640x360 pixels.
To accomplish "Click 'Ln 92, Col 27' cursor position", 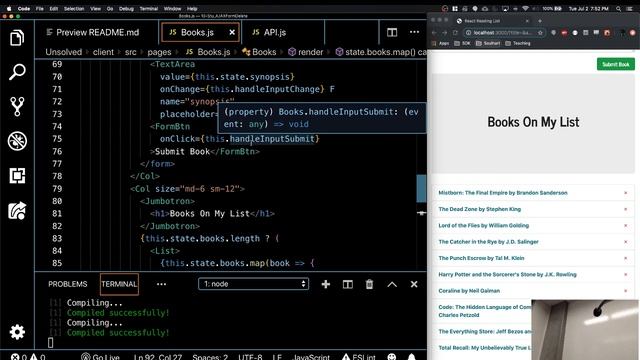I will [158, 356].
